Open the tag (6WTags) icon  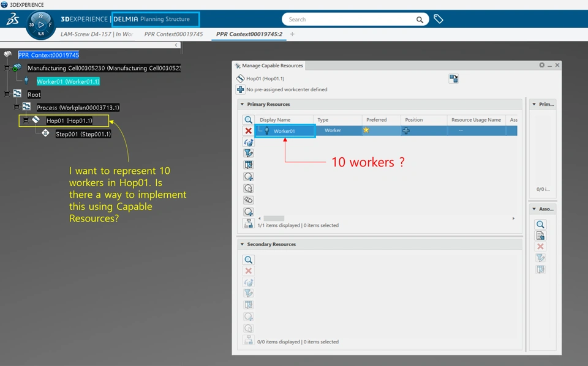(x=439, y=19)
